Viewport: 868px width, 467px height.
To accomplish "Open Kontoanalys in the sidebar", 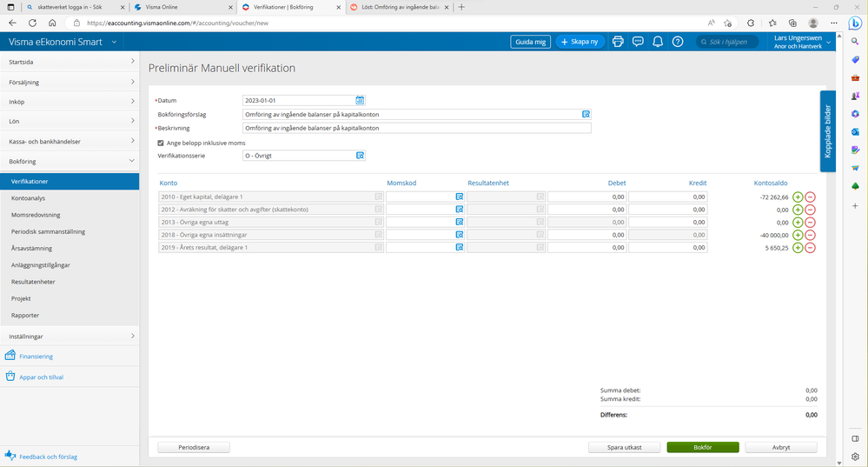I will point(28,197).
